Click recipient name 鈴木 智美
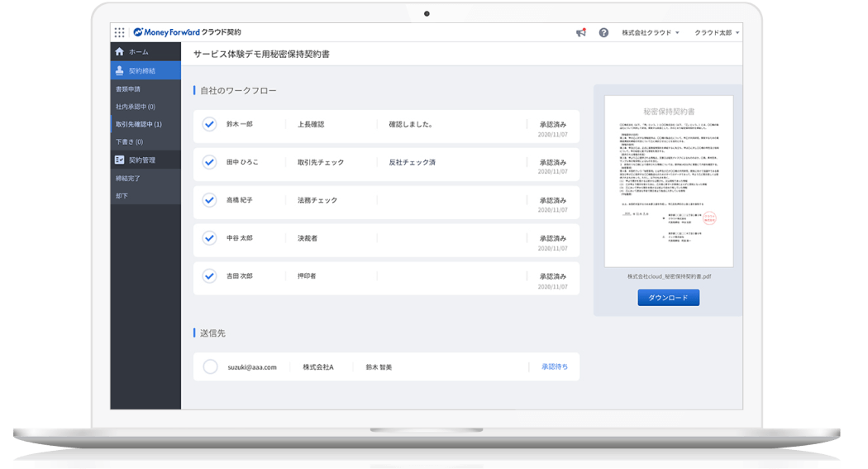The width and height of the screenshot is (868, 469). click(x=379, y=367)
